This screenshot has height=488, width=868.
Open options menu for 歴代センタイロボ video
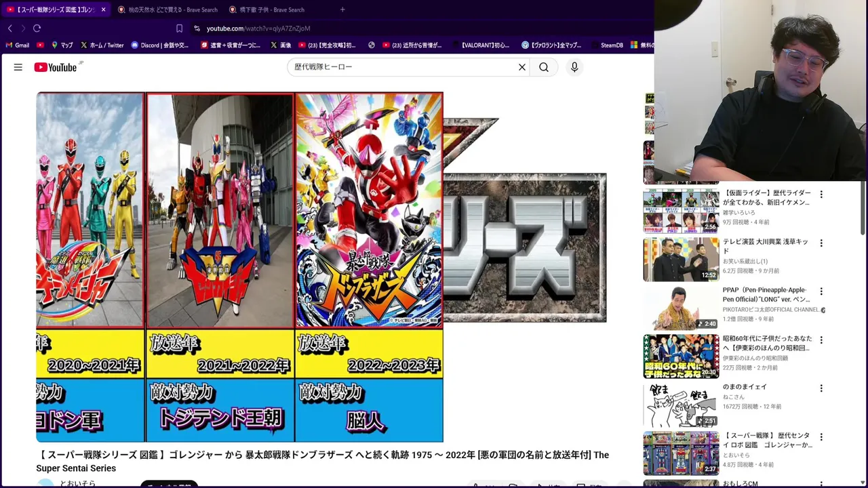(x=821, y=437)
